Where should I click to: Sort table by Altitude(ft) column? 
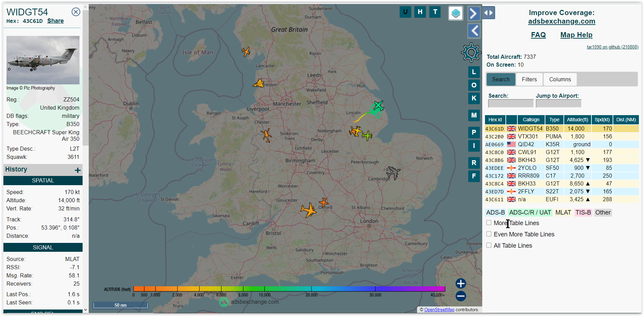coord(577,120)
